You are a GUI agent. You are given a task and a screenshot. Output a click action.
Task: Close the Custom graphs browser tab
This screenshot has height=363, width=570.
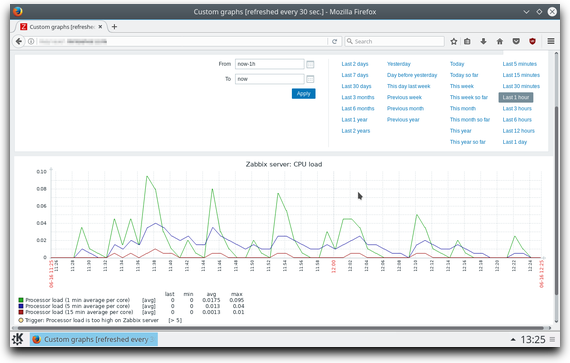tap(100, 27)
